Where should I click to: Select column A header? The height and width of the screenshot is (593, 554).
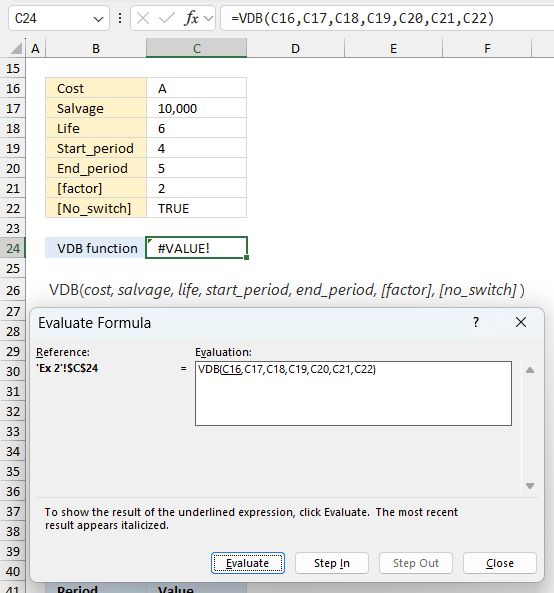[x=36, y=48]
